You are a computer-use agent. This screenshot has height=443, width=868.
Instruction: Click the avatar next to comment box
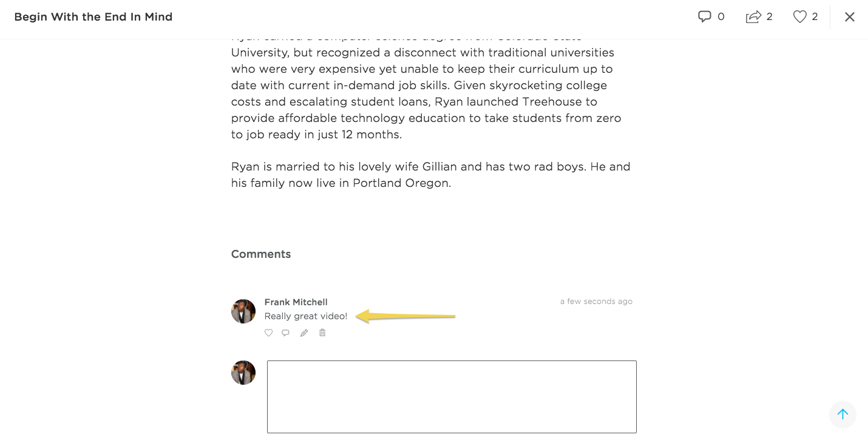[243, 373]
